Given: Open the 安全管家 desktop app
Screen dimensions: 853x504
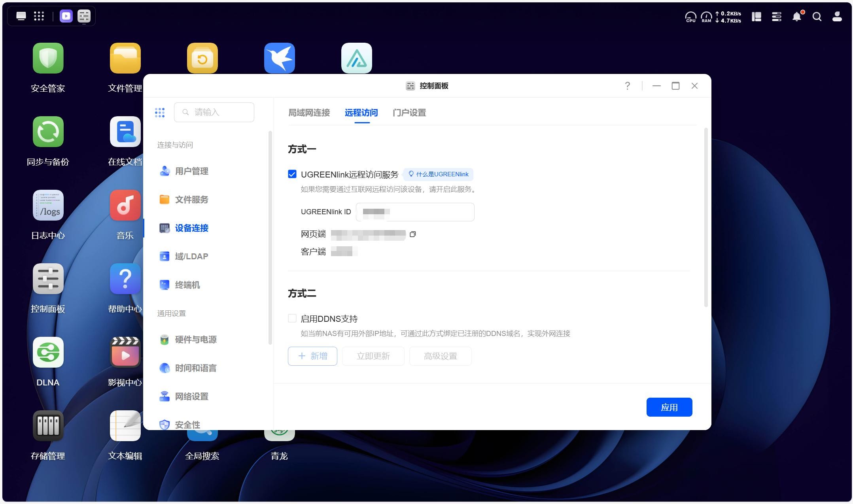Looking at the screenshot, I should tap(48, 59).
